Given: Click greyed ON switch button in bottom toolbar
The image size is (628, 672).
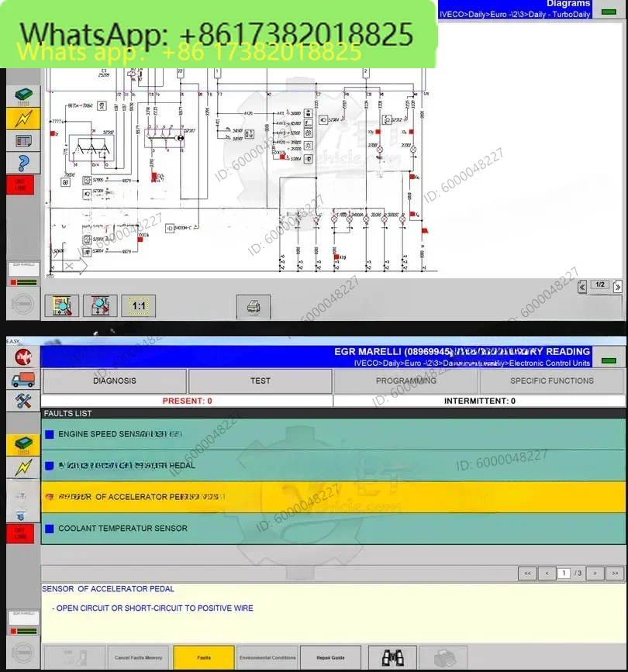Looking at the screenshot, I should point(75,657).
